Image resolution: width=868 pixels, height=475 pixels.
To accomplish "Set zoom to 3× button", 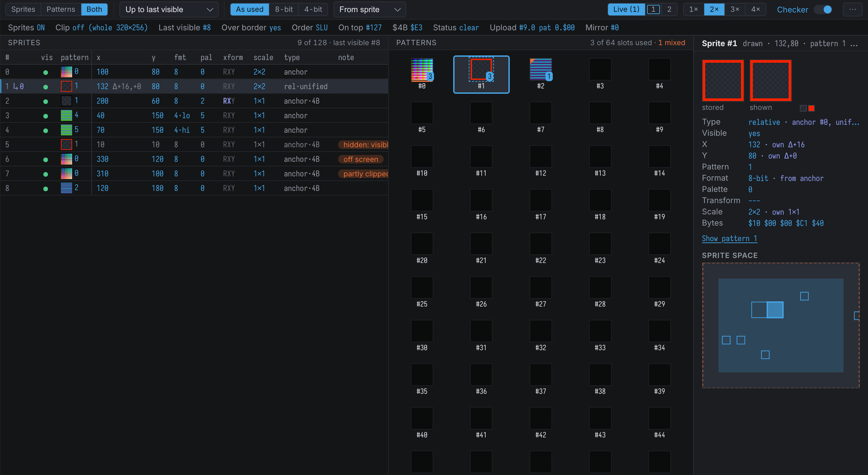I will [735, 9].
